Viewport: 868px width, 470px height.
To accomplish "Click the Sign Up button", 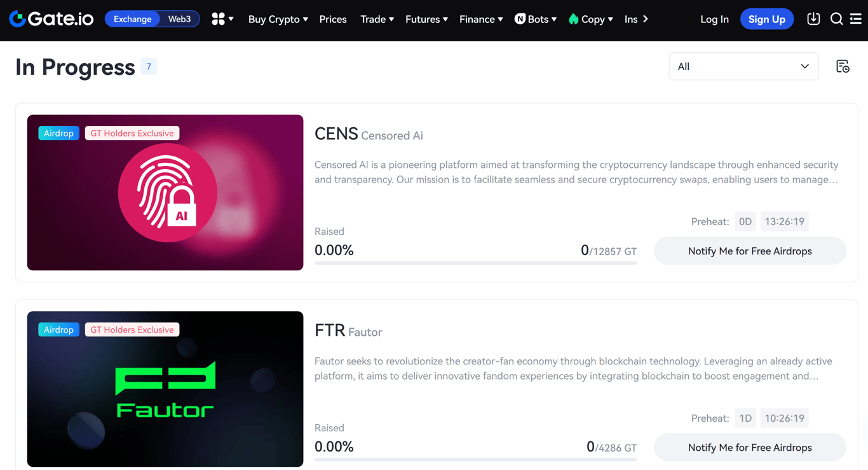I will [766, 19].
